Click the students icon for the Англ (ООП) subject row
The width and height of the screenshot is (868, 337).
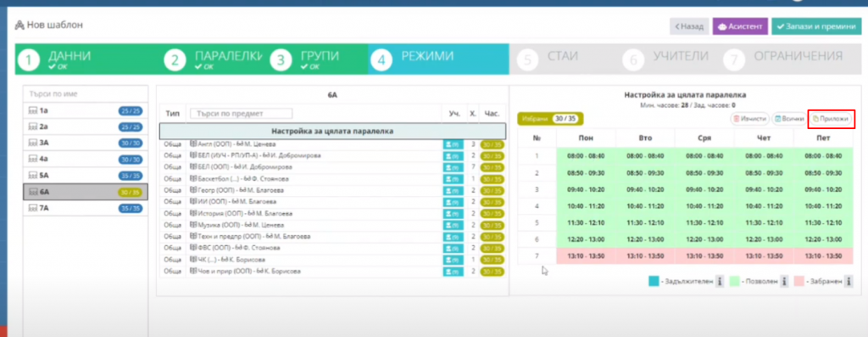tap(453, 144)
